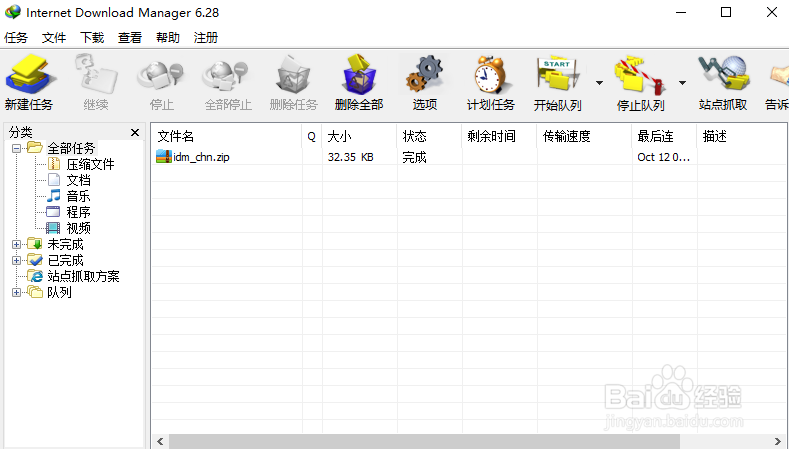The height and width of the screenshot is (449, 789).
Task: Expand the 未完成 tree node
Action: (x=17, y=244)
